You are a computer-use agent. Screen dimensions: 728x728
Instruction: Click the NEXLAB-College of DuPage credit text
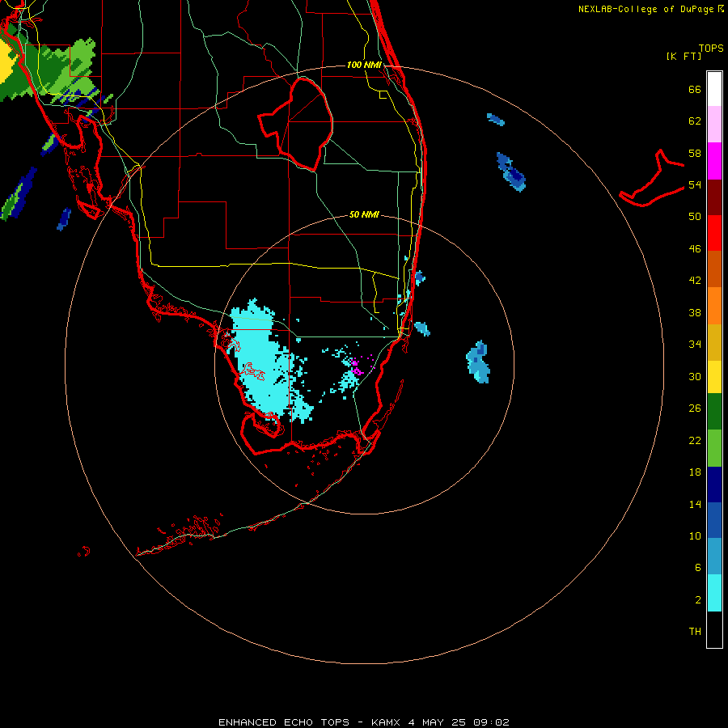coord(650,9)
